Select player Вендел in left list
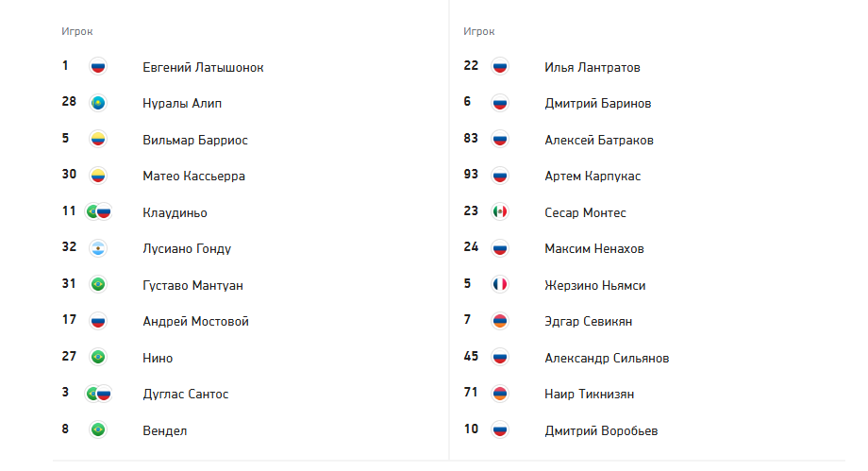 (164, 430)
